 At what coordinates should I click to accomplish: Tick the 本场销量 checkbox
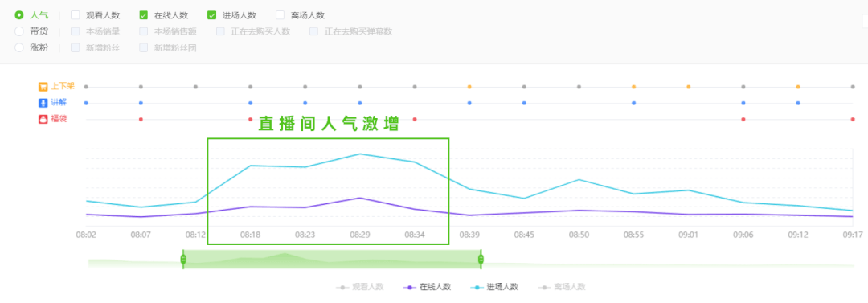point(76,31)
